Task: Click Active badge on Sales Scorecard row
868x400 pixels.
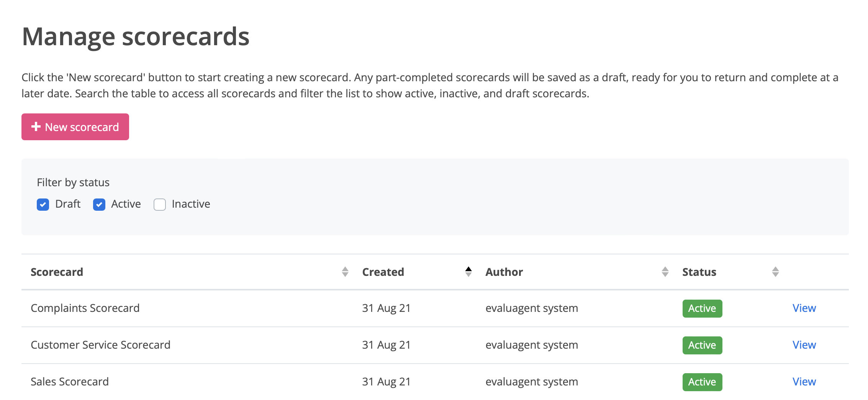Action: point(702,382)
